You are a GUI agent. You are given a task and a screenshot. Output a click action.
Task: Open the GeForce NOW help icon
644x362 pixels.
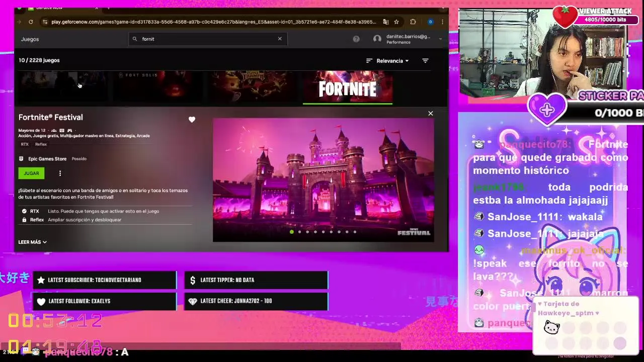tap(356, 39)
